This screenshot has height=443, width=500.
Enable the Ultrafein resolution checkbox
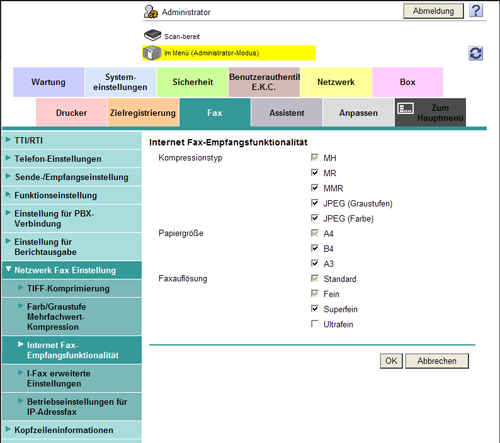[314, 324]
